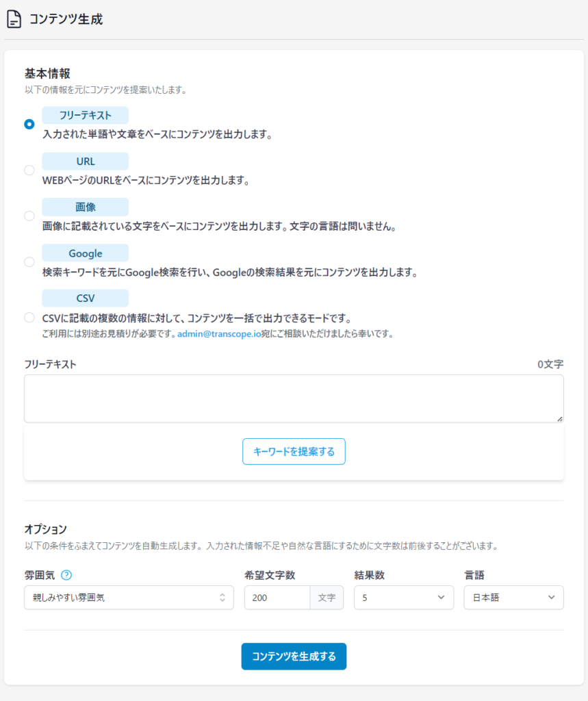Open the 雰囲気 help question-mark icon
Screen dimensions: 588x701
[x=66, y=575]
